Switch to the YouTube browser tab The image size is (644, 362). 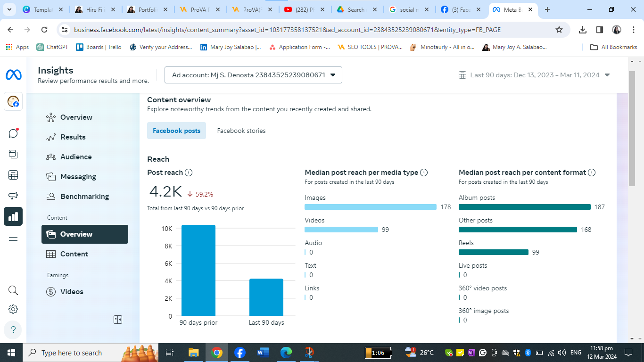point(304,9)
